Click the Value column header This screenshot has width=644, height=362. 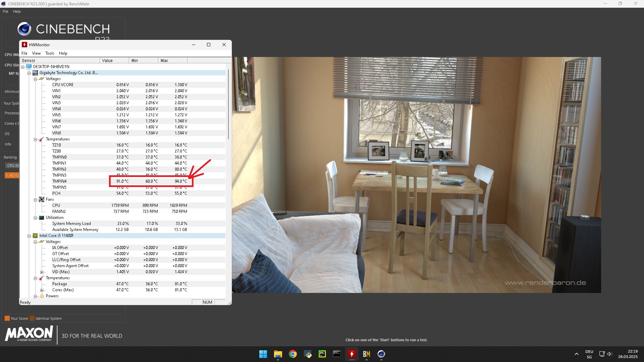[114, 60]
